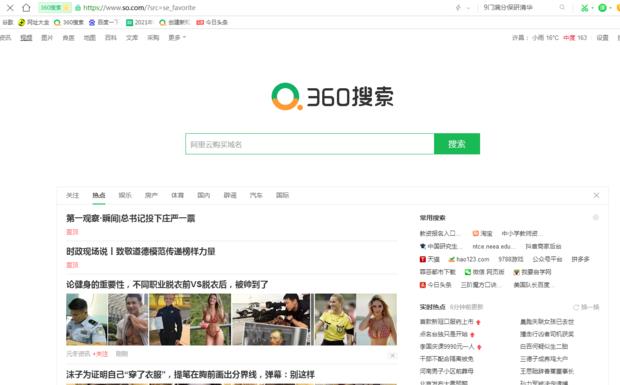The width and height of the screenshot is (620, 385).
Task: Switch to the 国内 news tab
Action: pyautogui.click(x=204, y=195)
